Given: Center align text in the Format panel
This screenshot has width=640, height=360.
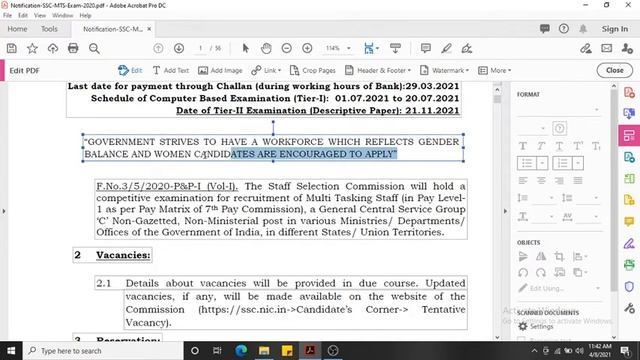Looking at the screenshot, I should [541, 180].
